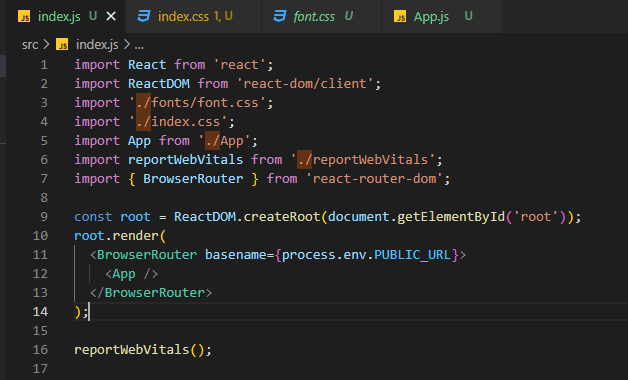The height and width of the screenshot is (380, 628).
Task: Click the 'const' keyword on line 9
Action: (x=93, y=217)
